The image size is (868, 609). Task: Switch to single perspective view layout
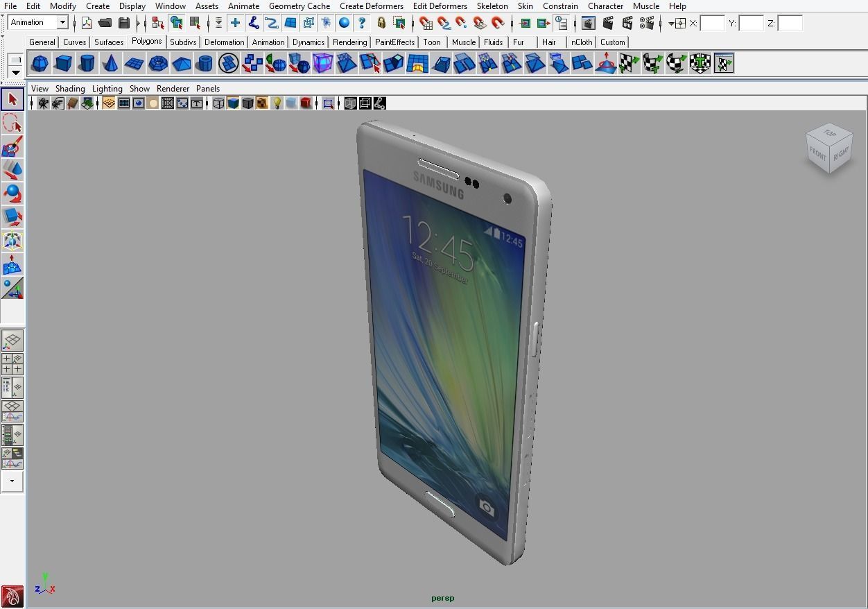pos(12,340)
